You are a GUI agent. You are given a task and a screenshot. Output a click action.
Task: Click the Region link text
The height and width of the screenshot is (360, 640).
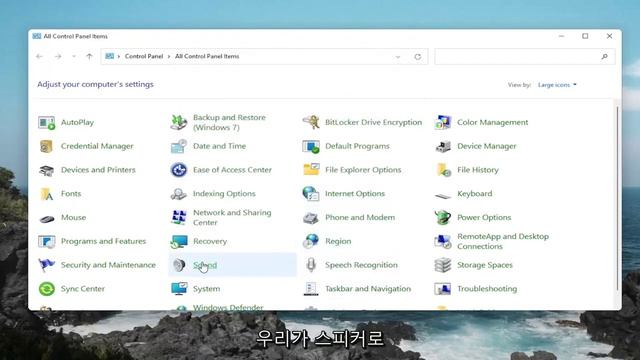pos(338,241)
